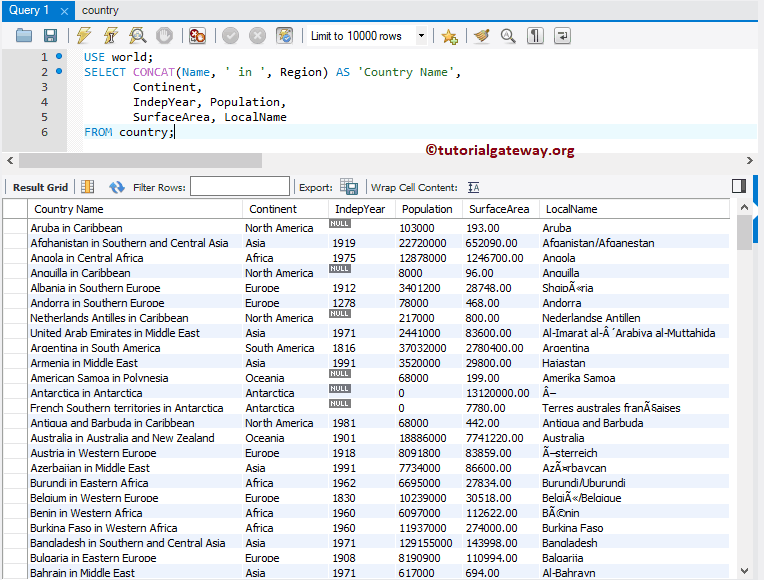Switch to the country tab
Viewport: 764px width, 580px height.
(100, 10)
